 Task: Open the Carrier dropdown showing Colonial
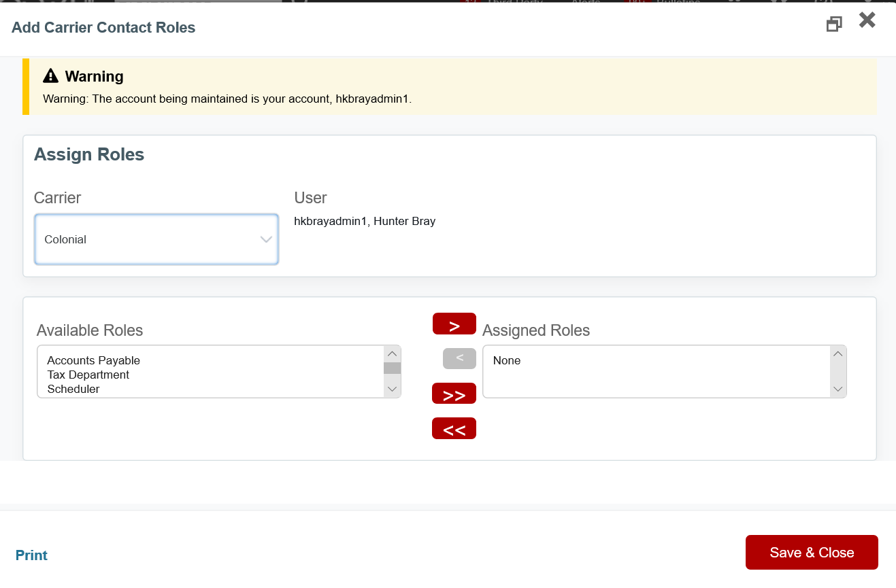(156, 239)
